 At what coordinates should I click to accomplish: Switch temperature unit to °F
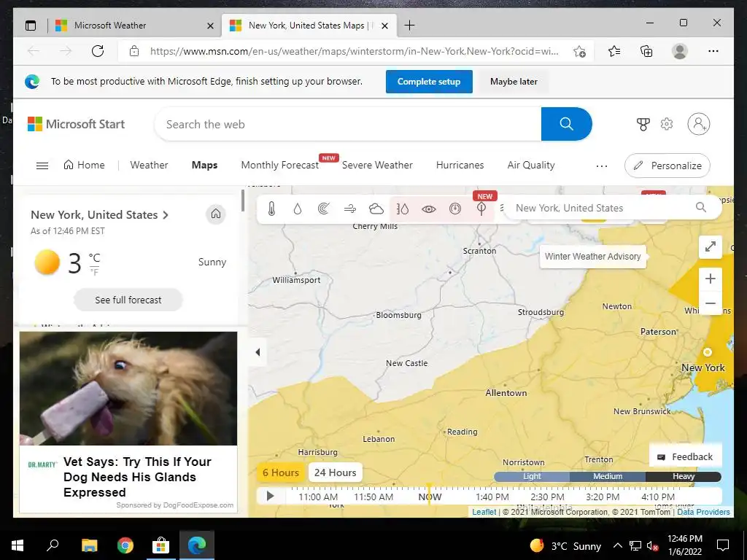pyautogui.click(x=94, y=272)
